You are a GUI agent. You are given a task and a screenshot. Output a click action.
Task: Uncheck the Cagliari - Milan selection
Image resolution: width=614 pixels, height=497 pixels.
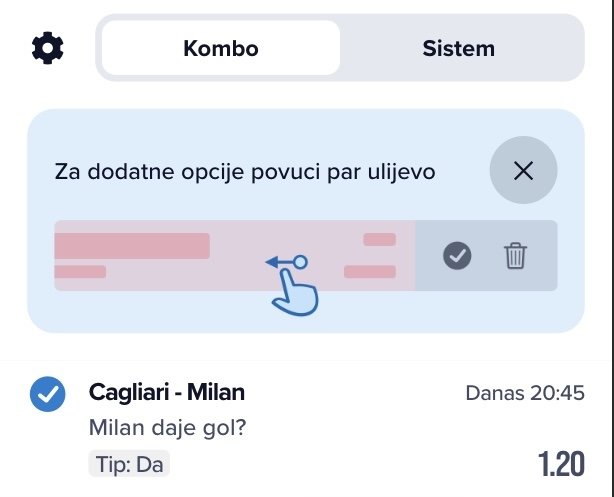[x=47, y=394]
